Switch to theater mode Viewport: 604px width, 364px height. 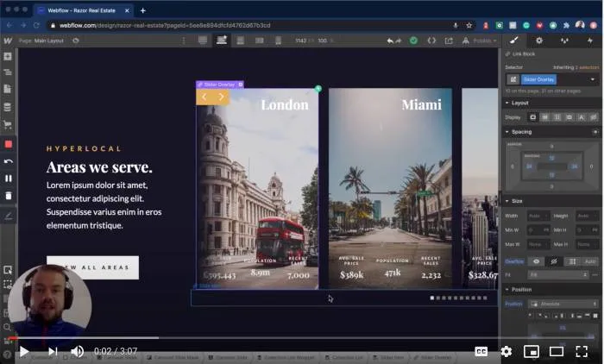(x=557, y=351)
